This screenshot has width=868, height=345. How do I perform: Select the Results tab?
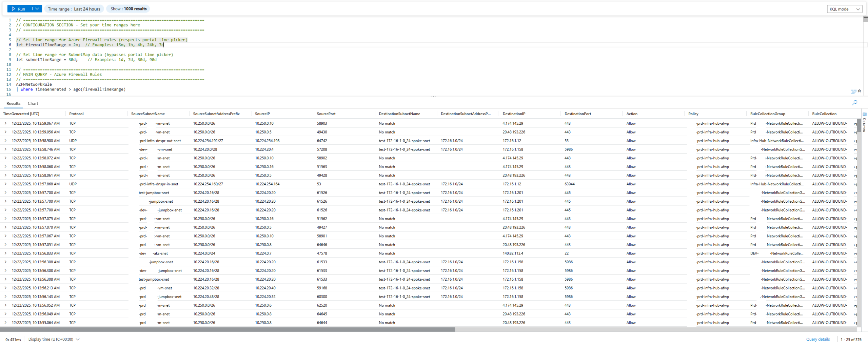click(13, 103)
